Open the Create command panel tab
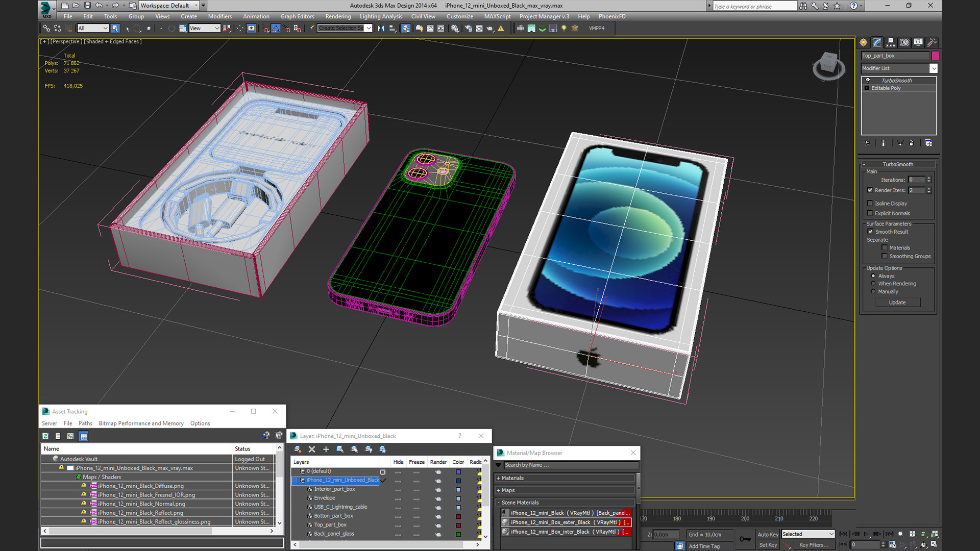 pos(863,42)
